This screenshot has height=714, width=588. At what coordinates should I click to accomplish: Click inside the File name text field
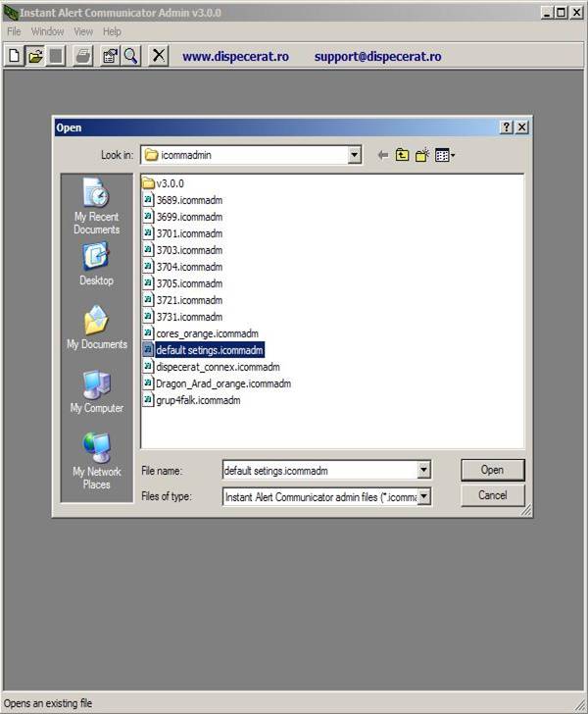(x=319, y=470)
